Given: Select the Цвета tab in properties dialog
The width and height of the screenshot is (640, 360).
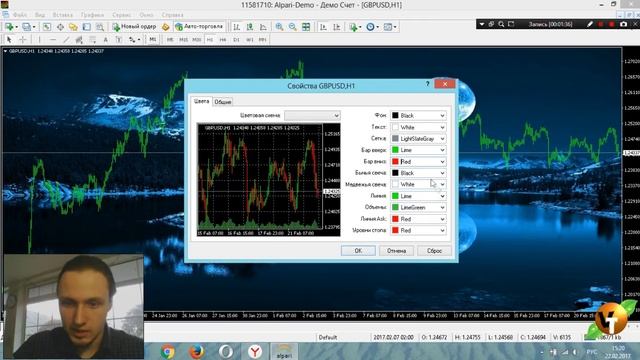Looking at the screenshot, I should tap(201, 101).
